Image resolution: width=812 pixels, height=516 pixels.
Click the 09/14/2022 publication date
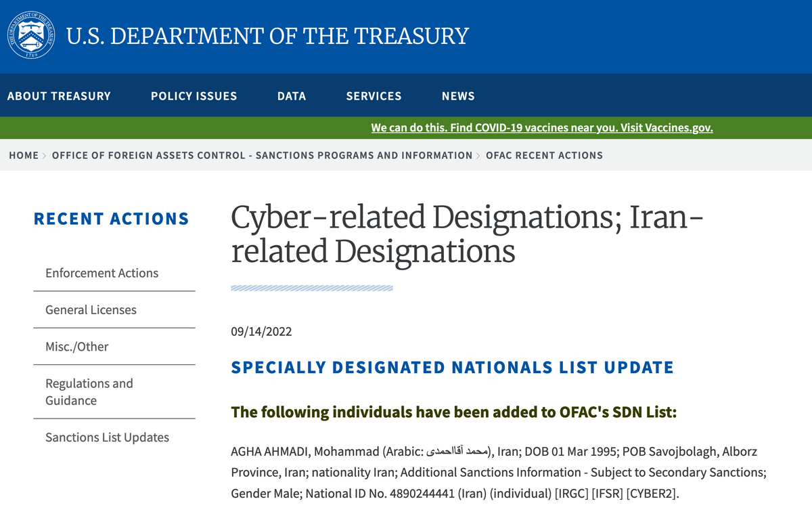click(x=261, y=332)
